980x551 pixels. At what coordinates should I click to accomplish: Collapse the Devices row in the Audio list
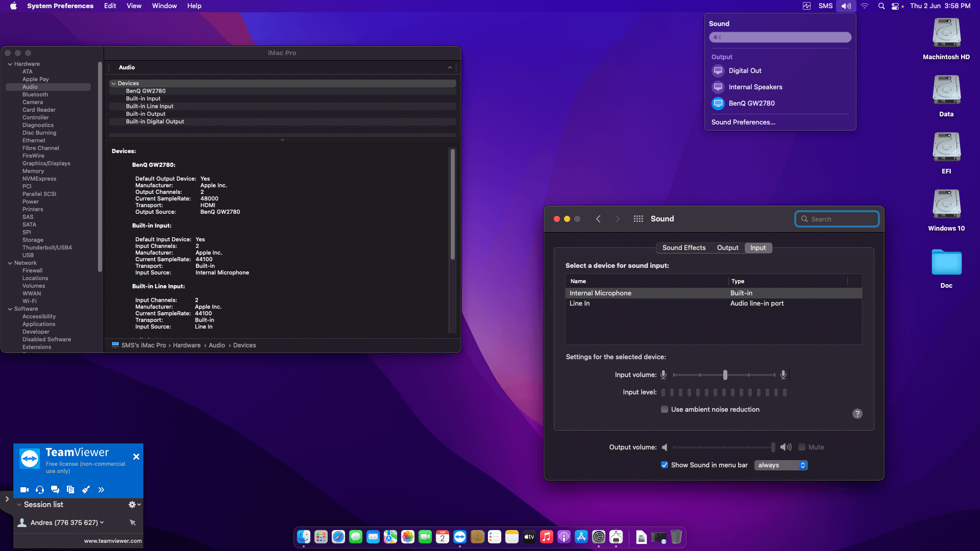point(113,83)
